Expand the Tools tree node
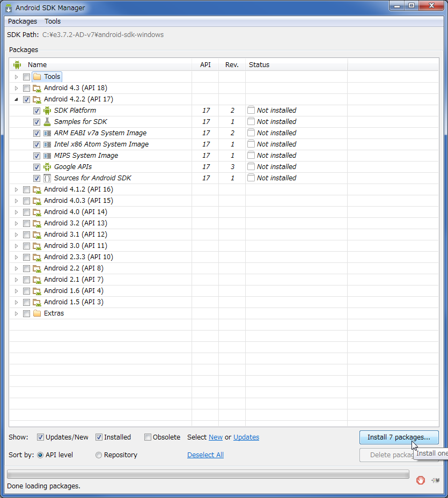 click(17, 77)
